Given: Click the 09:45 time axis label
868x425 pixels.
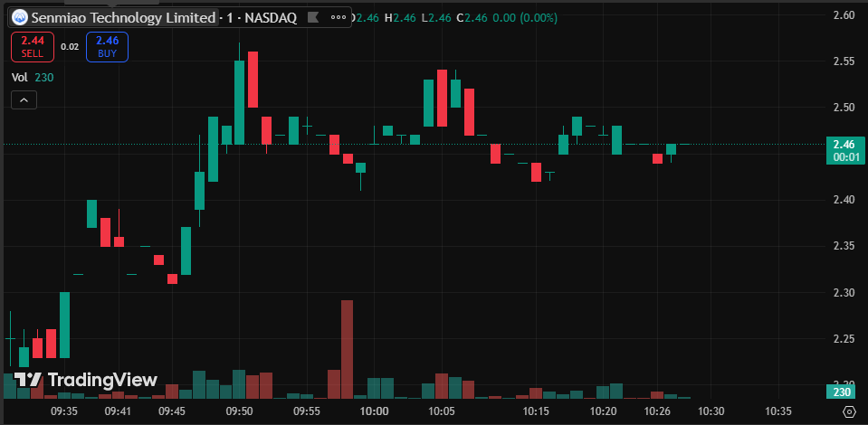Looking at the screenshot, I should click(172, 411).
